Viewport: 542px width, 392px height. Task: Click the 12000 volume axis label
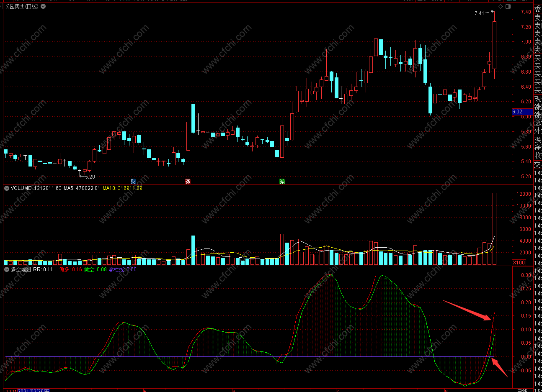[x=524, y=194]
